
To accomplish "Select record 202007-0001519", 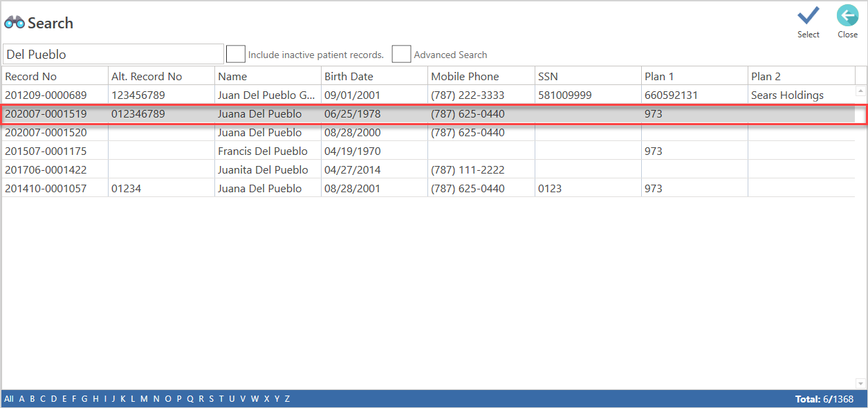I will (428, 113).
